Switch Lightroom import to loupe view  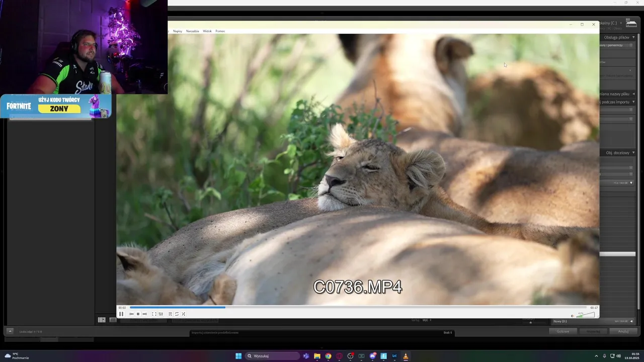click(113, 320)
